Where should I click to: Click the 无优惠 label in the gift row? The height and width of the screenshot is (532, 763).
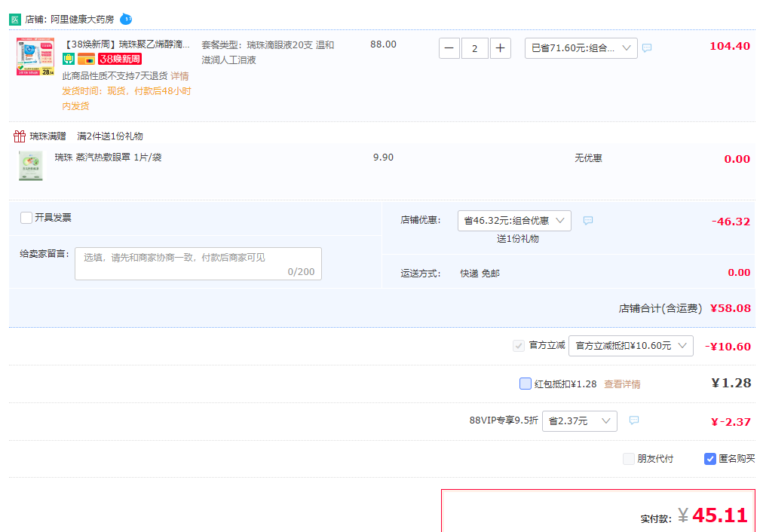[588, 158]
